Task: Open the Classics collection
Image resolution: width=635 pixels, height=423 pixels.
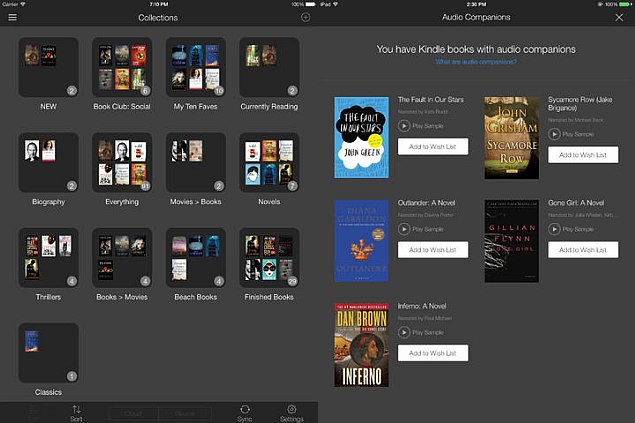Action: [x=49, y=353]
